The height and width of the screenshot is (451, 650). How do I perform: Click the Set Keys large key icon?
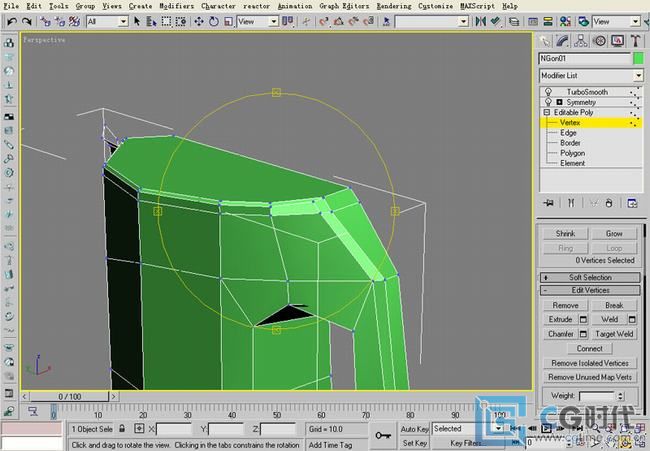point(383,435)
